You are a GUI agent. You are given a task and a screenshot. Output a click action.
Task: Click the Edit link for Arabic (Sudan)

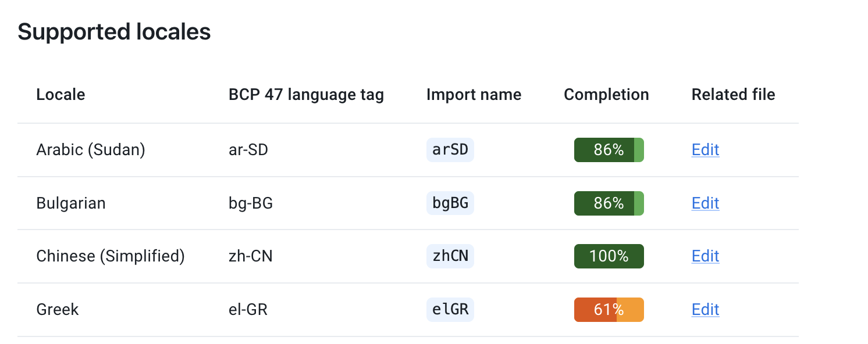coord(705,149)
